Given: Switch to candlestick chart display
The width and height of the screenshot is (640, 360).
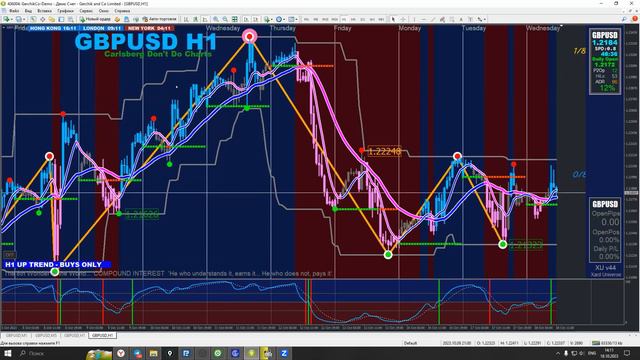Looking at the screenshot, I should (x=196, y=19).
